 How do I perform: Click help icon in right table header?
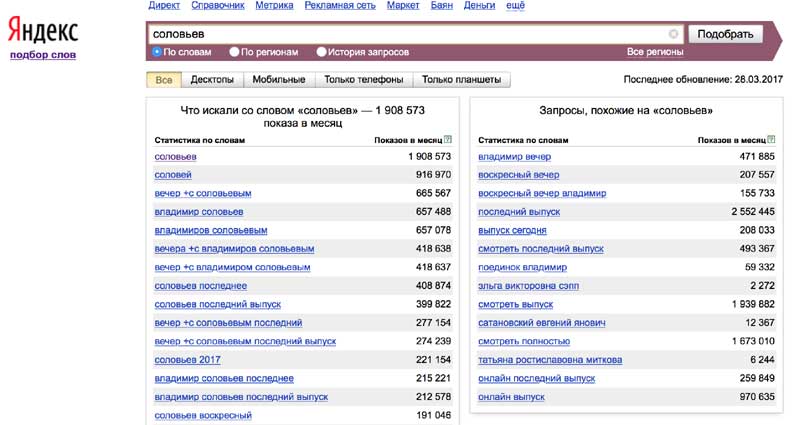(x=771, y=140)
